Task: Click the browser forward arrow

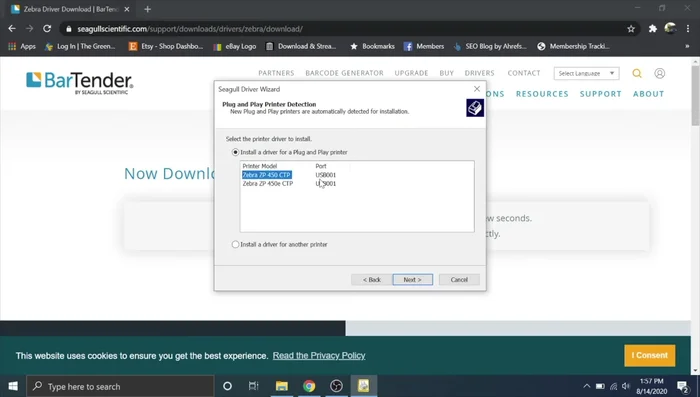Action: 29,29
